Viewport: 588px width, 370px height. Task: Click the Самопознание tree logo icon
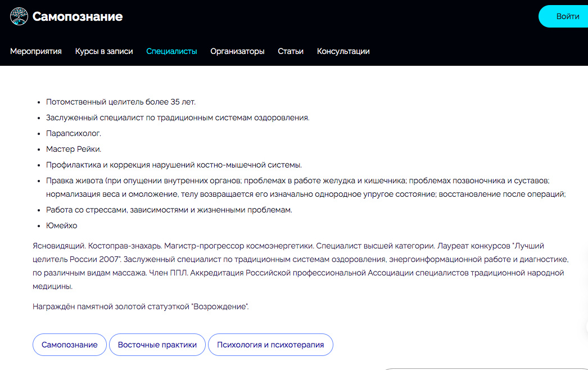[x=19, y=16]
